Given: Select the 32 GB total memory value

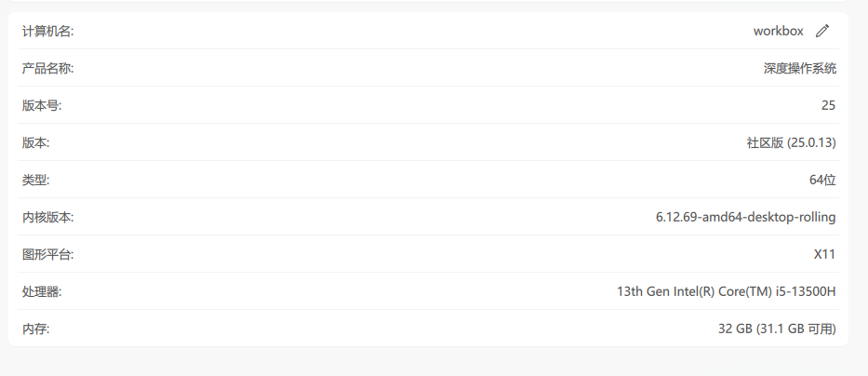Looking at the screenshot, I should click(x=734, y=329).
